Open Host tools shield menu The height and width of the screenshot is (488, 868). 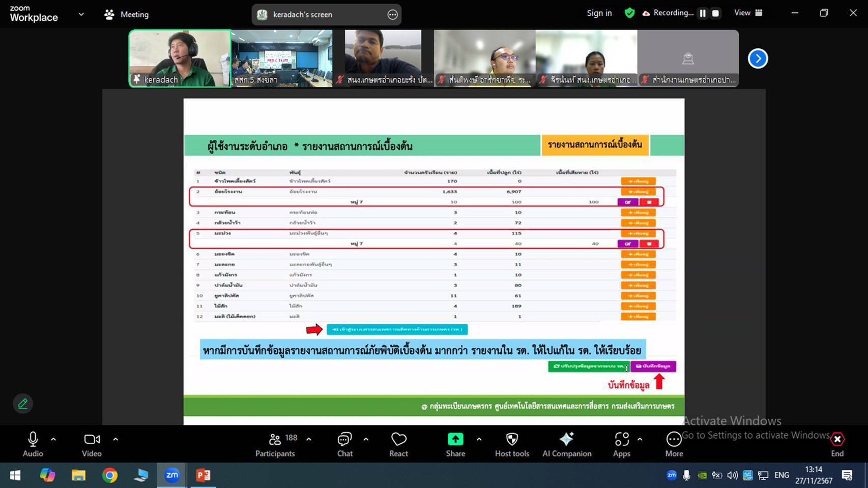click(x=512, y=444)
